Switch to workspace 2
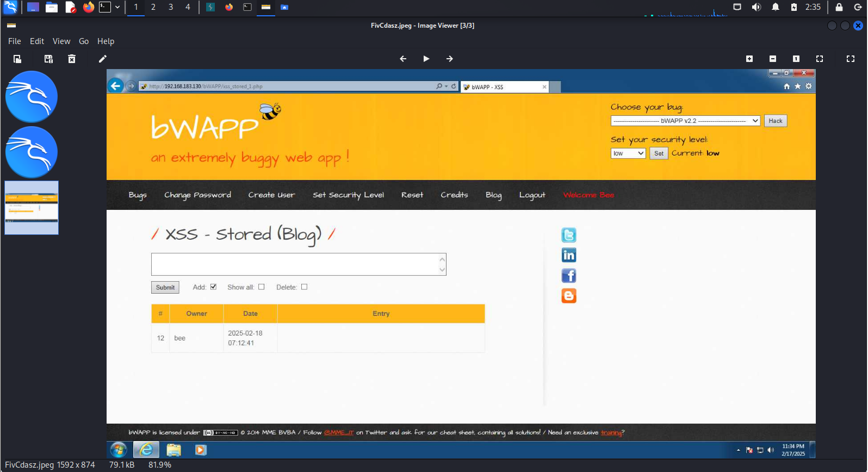Image resolution: width=868 pixels, height=472 pixels. click(x=153, y=7)
